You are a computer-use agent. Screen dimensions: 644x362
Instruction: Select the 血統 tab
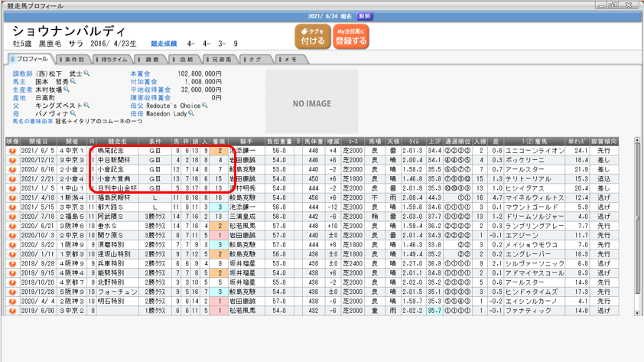point(184,60)
